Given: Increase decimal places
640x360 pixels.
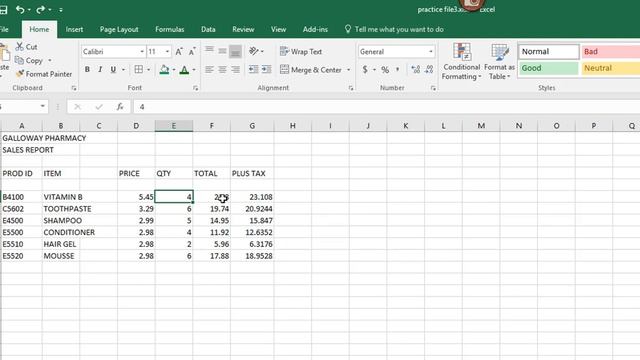Looking at the screenshot, I should (416, 70).
